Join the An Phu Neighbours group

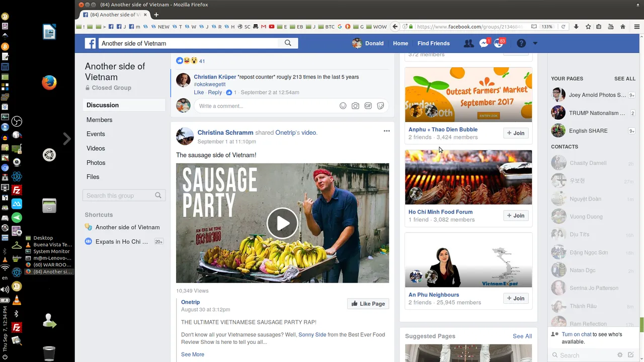click(x=516, y=298)
